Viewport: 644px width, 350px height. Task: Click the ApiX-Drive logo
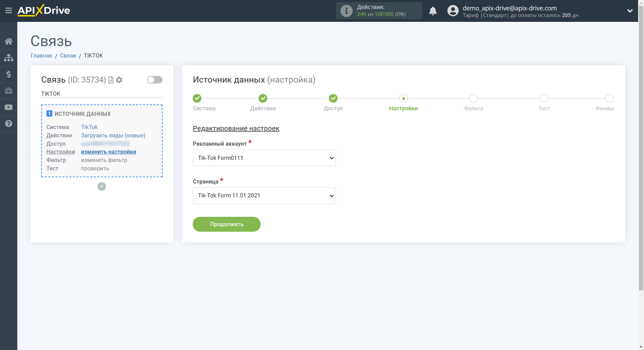(x=44, y=10)
